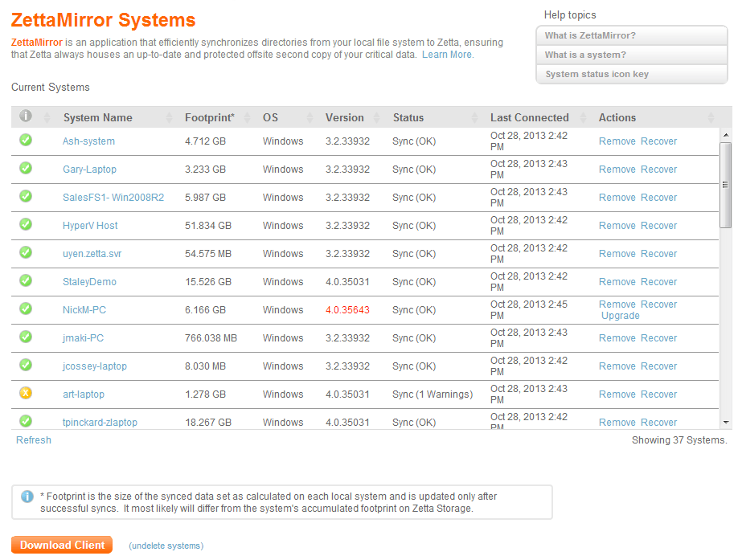Image resolution: width=738 pixels, height=560 pixels.
Task: Click Upgrade for NickM-PC
Action: pyautogui.click(x=621, y=316)
